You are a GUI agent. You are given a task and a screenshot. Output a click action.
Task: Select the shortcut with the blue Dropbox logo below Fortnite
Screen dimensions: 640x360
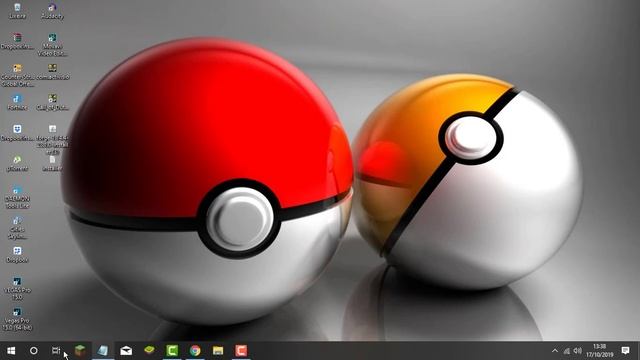(17, 133)
